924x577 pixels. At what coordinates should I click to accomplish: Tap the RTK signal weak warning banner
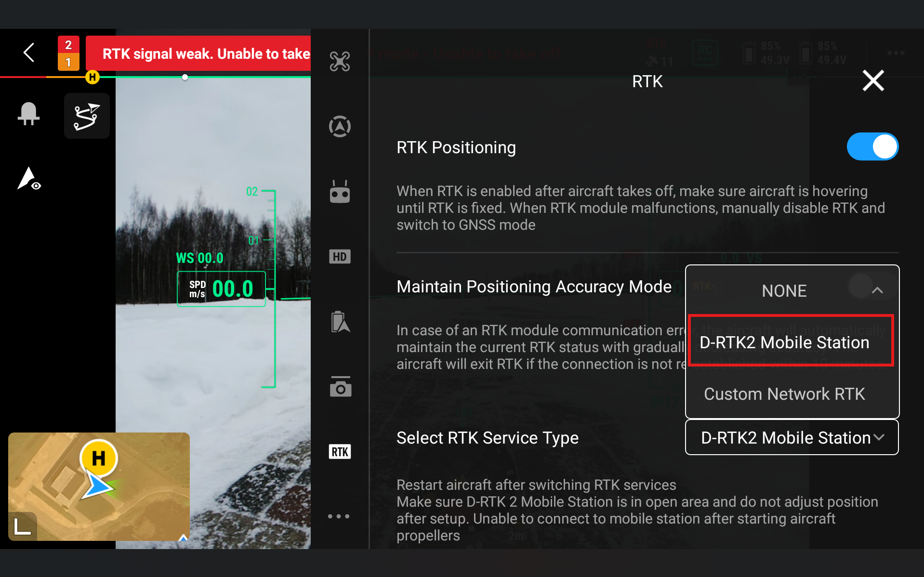[x=198, y=53]
